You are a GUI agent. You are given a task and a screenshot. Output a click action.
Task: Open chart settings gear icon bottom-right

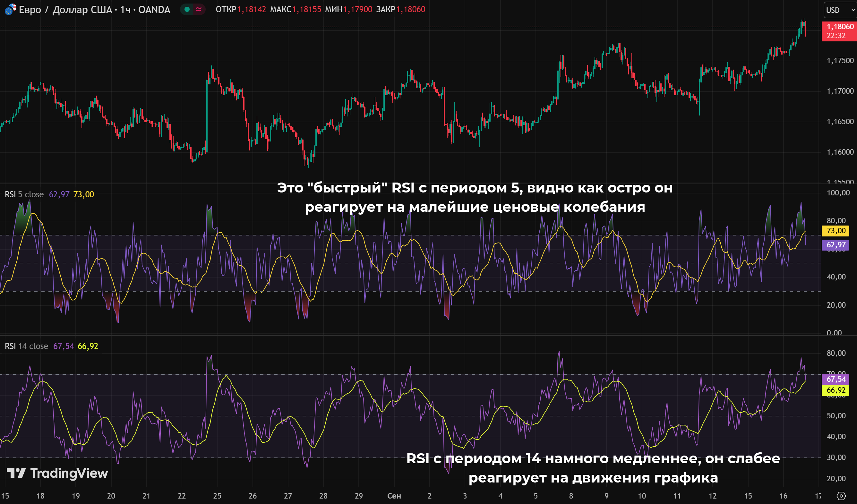pos(841,496)
